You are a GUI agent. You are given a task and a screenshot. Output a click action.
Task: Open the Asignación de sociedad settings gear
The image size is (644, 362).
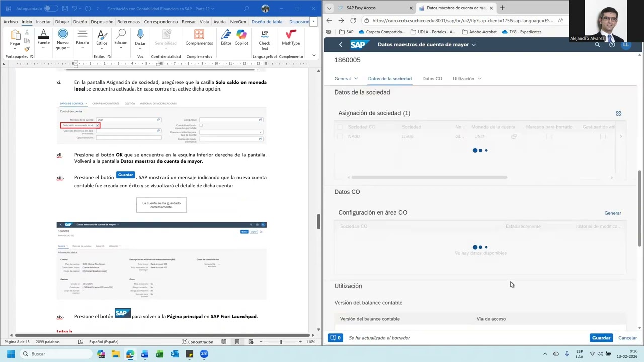pos(618,113)
